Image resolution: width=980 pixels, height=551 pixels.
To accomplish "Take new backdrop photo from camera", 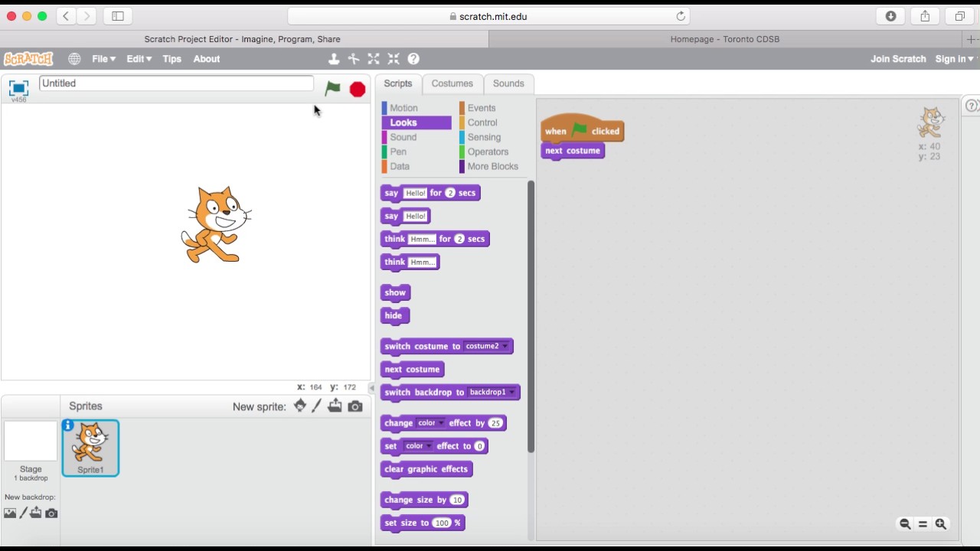I will click(51, 514).
